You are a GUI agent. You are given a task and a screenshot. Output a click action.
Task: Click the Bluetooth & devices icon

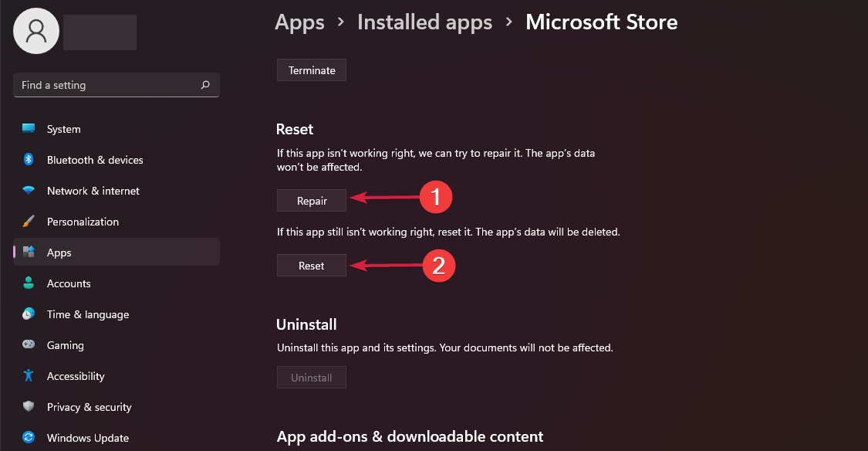pos(29,160)
